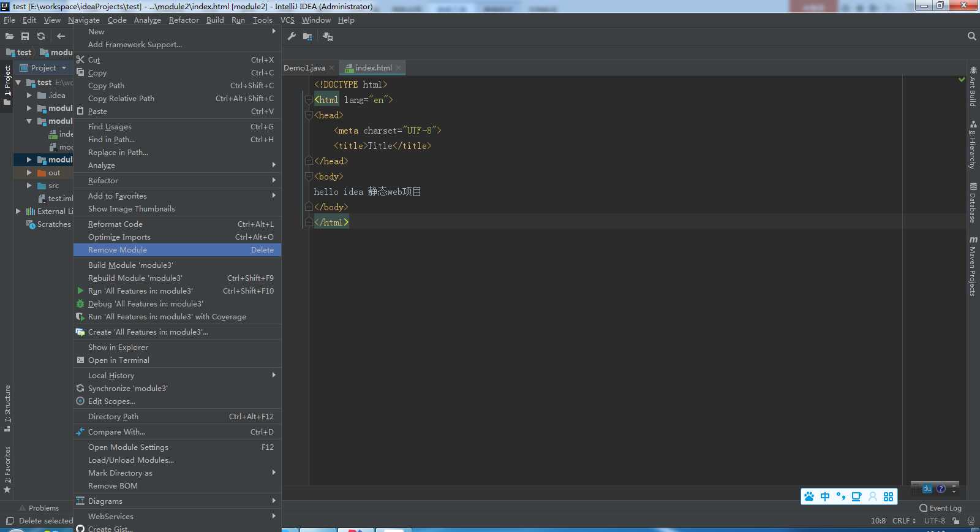Expand the Refactor submenu
This screenshot has height=532, width=980.
click(x=177, y=181)
